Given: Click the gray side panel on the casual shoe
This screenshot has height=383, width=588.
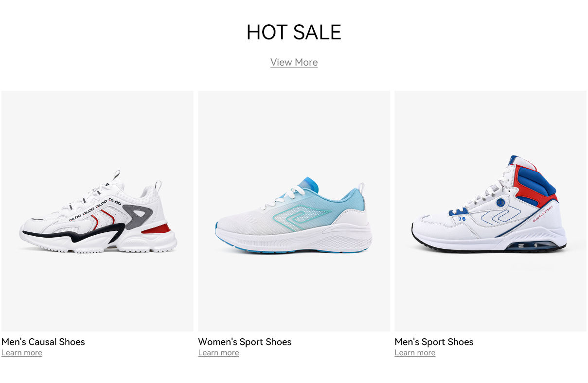Looking at the screenshot, I should (x=138, y=217).
